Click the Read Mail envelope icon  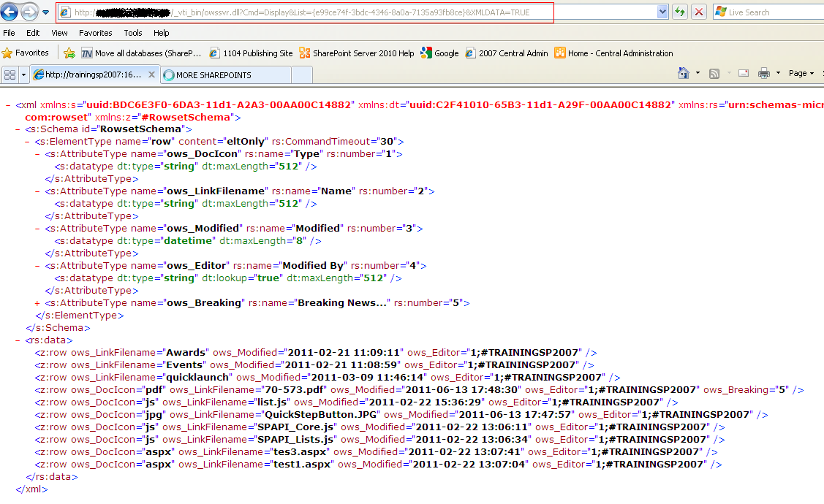pyautogui.click(x=745, y=72)
